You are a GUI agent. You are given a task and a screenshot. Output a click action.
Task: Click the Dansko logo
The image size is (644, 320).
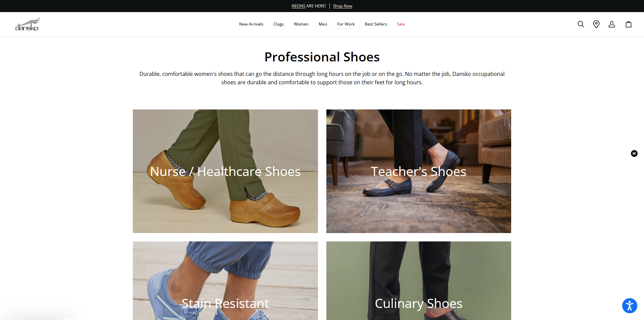(x=28, y=24)
